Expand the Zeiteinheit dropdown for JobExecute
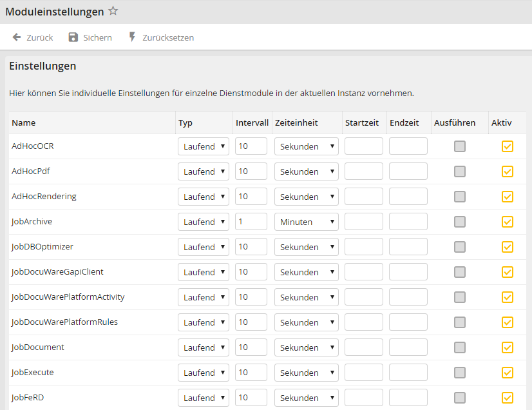 pos(307,373)
